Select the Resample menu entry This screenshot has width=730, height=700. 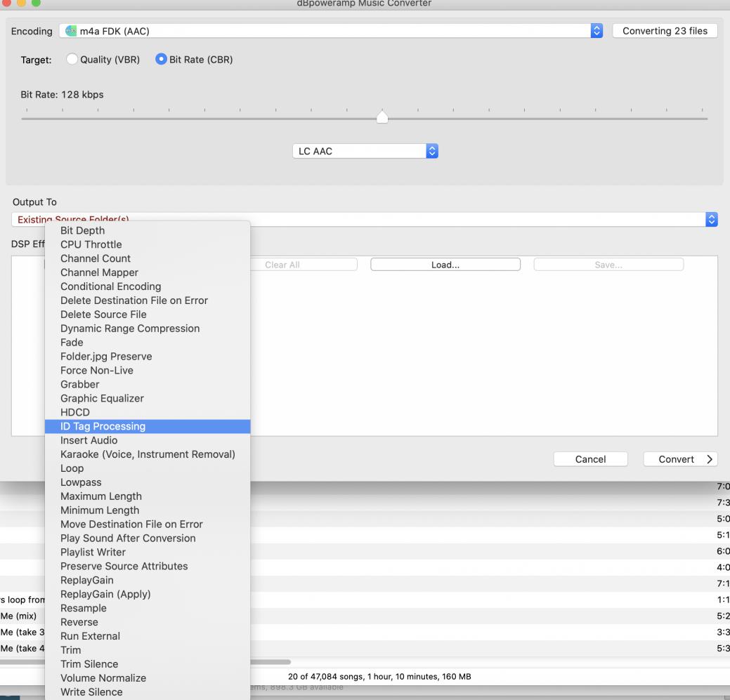coord(84,608)
